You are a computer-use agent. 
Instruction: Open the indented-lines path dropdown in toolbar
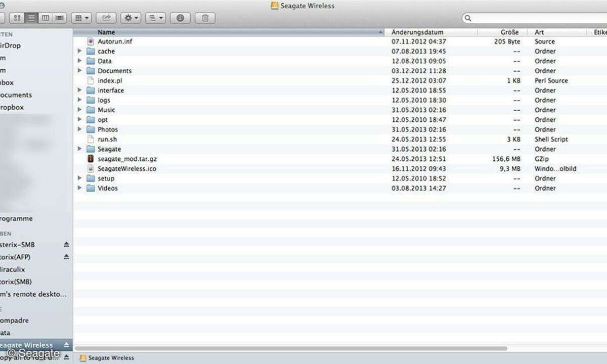(x=155, y=18)
